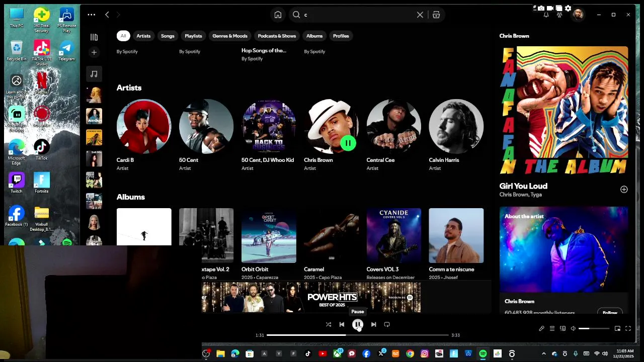
Task: Open Girl You Loud song title link
Action: pos(523,186)
